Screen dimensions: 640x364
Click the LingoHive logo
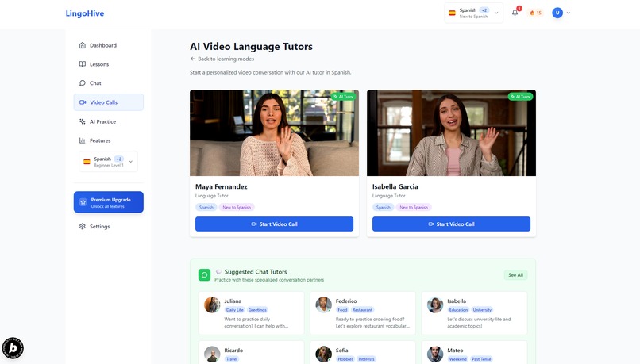coord(85,13)
